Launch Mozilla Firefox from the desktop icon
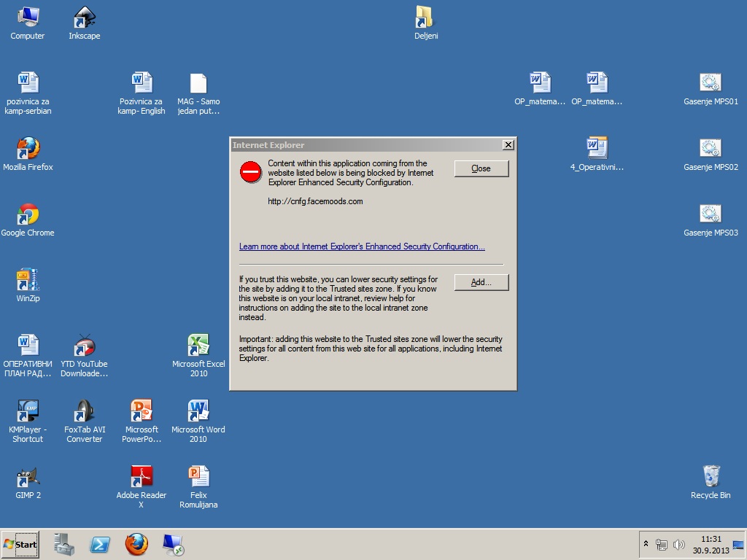The image size is (747, 560). coord(28,149)
